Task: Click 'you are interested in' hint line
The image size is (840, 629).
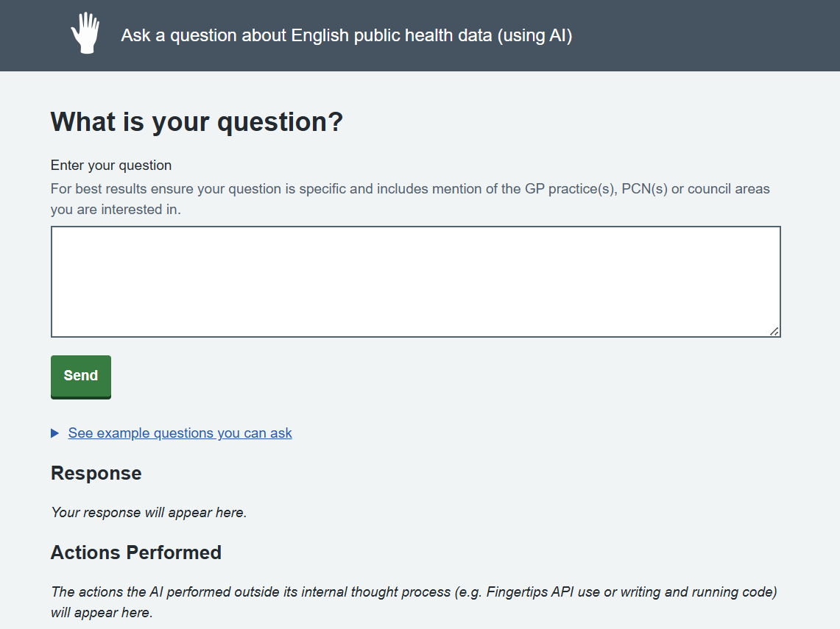Action: [x=116, y=210]
